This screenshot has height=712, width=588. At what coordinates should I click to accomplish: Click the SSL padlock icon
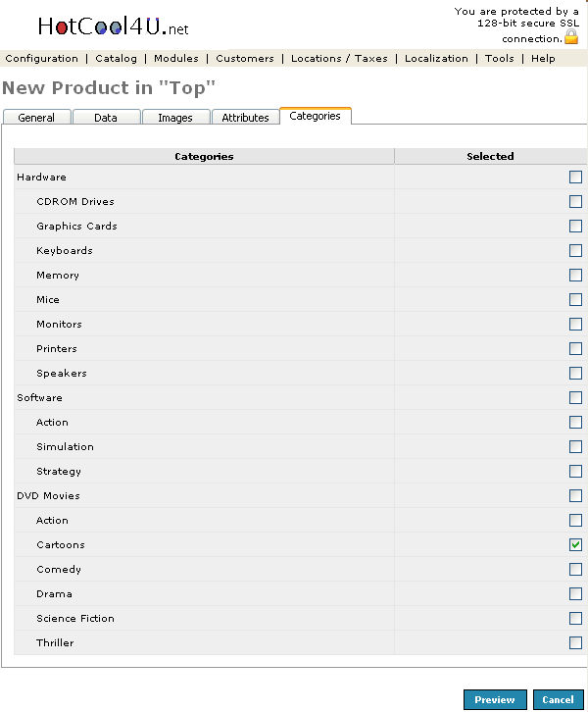tap(571, 36)
